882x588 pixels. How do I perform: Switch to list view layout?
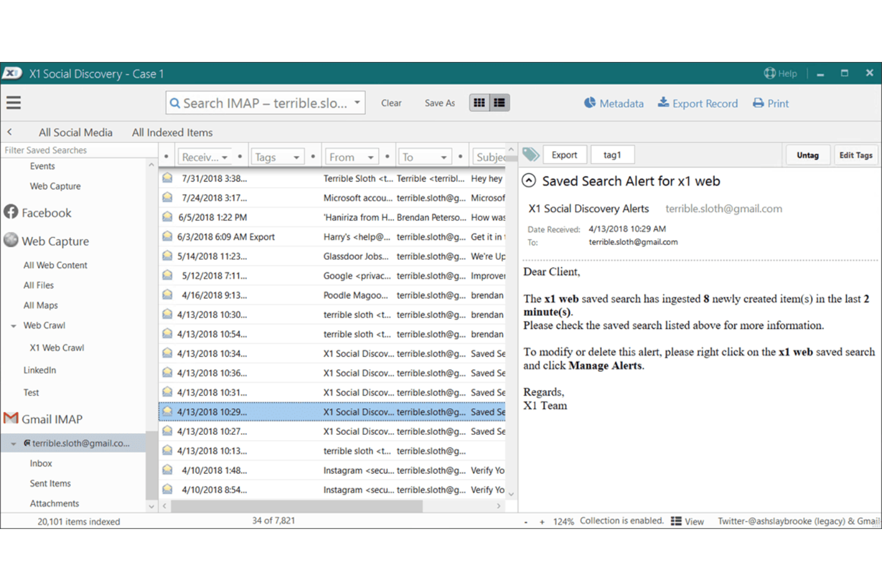click(x=499, y=102)
